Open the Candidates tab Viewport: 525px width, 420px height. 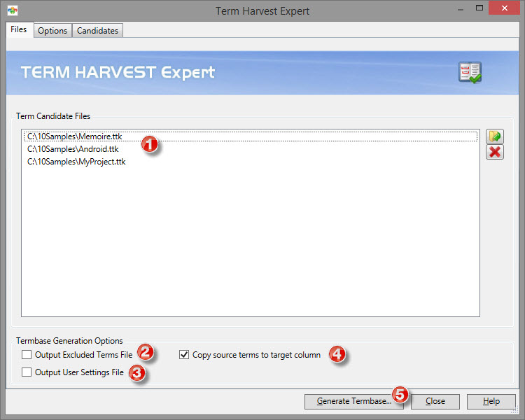pos(97,31)
